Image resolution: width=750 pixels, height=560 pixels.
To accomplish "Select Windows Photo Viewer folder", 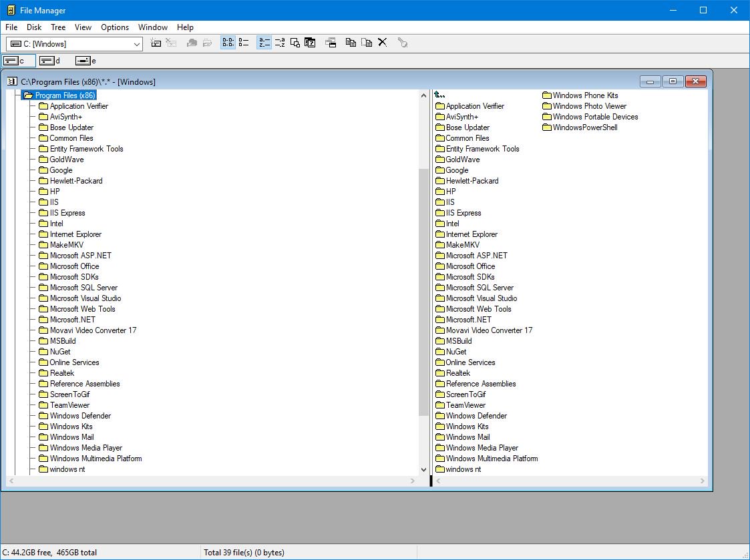I will [584, 106].
